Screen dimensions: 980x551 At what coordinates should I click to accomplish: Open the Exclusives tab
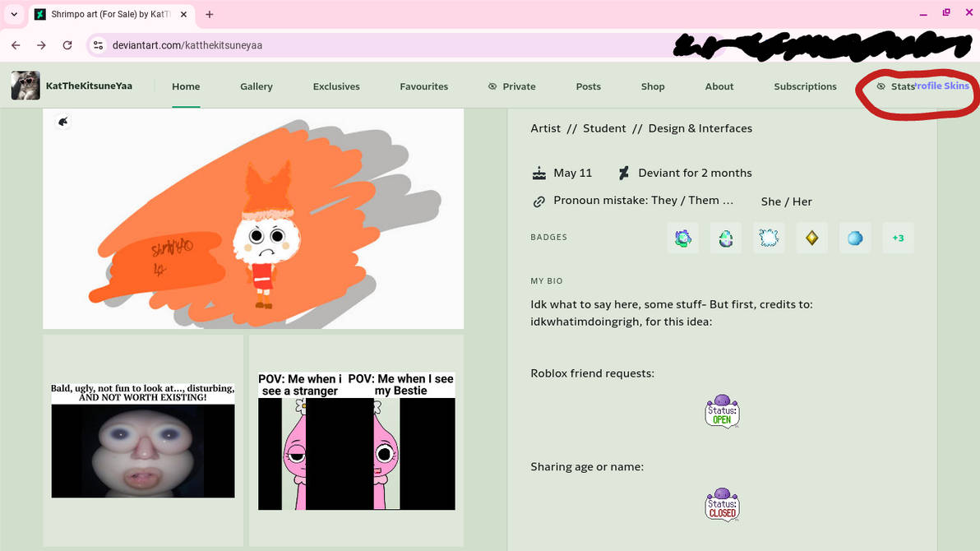[x=336, y=86]
